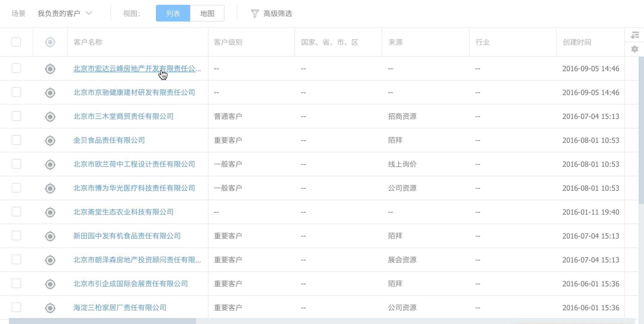Image resolution: width=644 pixels, height=324 pixels.
Task: Click the target icon beside 北京斋堂生态农业科技有限公司
Action: pyautogui.click(x=50, y=212)
